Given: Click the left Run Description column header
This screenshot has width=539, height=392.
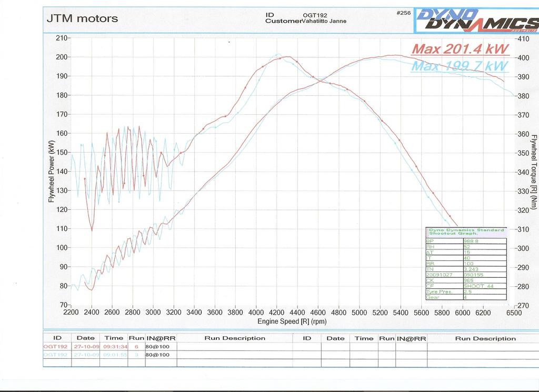Looking at the screenshot, I should click(234, 338).
